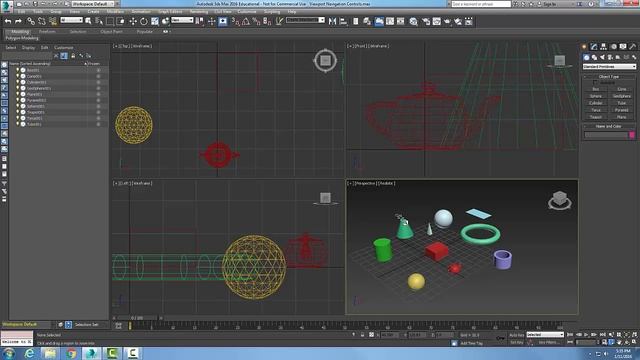Click the Torus primitive button
640x360 pixels.
596,110
